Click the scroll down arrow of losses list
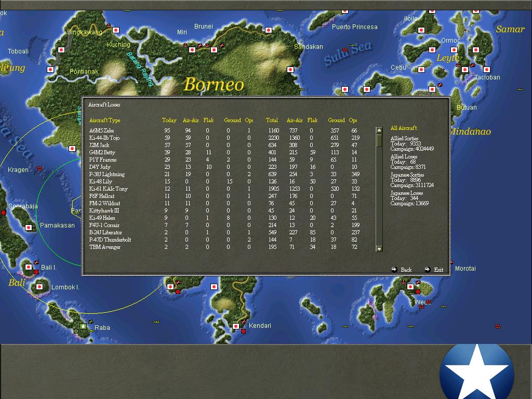 point(379,249)
